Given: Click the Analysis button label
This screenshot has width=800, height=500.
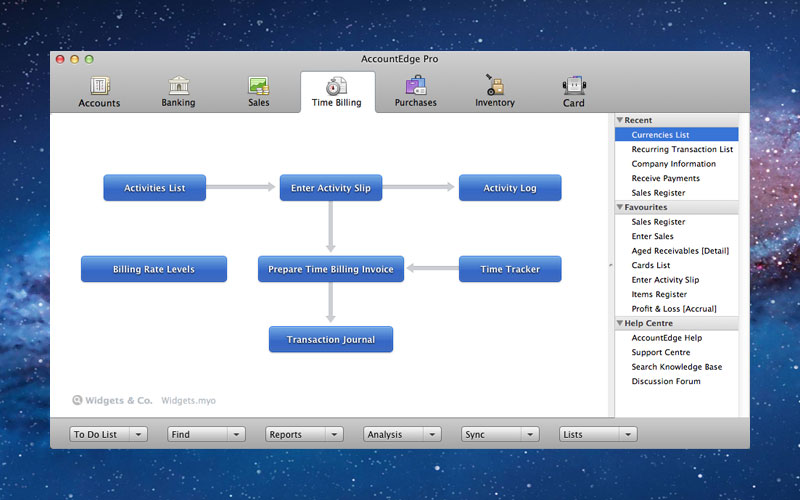Looking at the screenshot, I should (x=385, y=435).
